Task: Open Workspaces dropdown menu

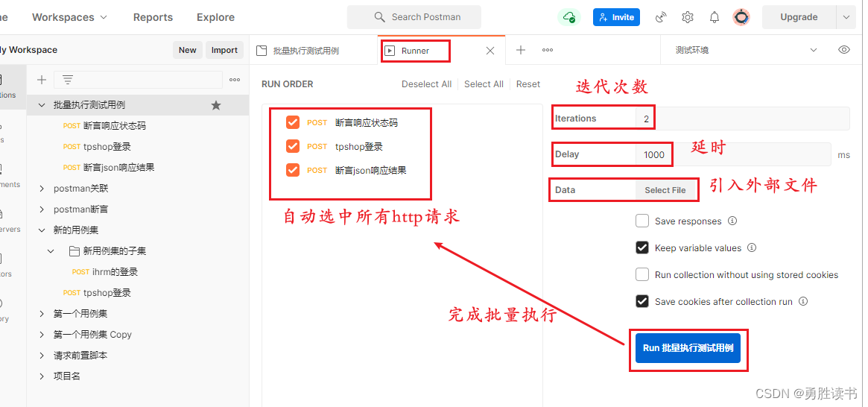Action: click(70, 17)
